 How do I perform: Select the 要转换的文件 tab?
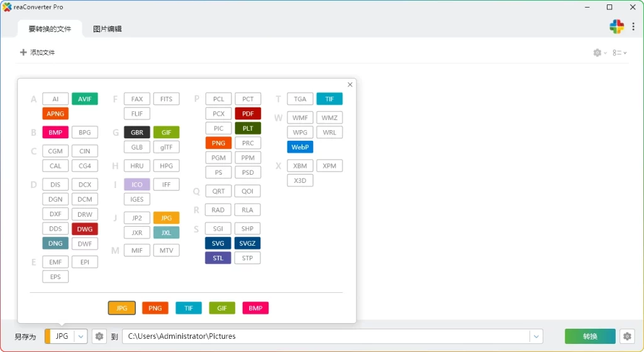pos(50,29)
